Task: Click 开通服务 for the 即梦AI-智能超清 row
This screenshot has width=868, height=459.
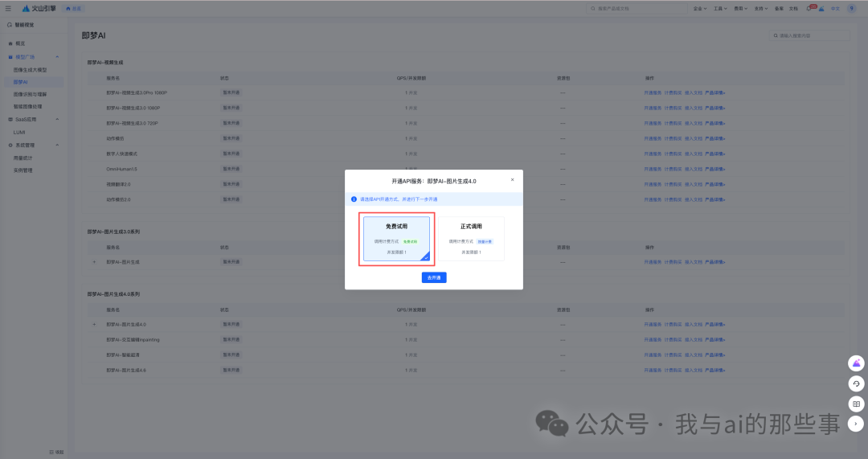Action: (653, 355)
